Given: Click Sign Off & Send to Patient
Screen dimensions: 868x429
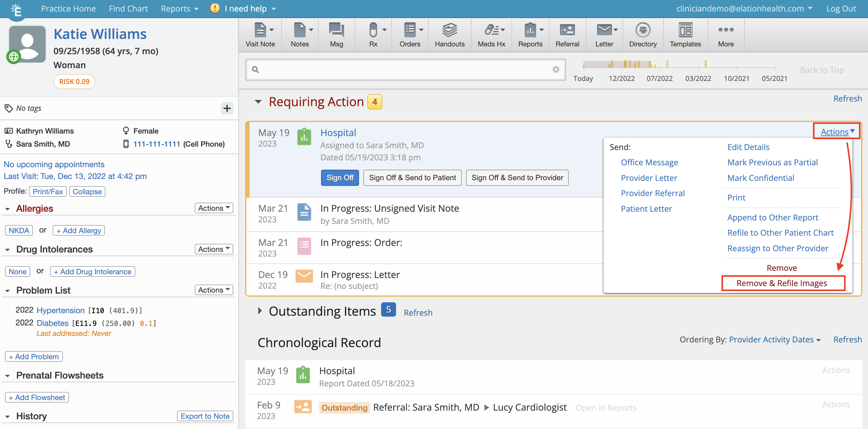Looking at the screenshot, I should 412,177.
